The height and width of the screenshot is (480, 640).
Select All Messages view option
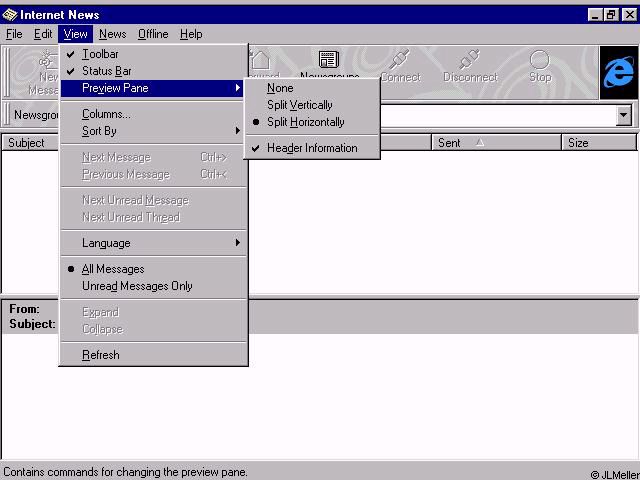(x=153, y=269)
